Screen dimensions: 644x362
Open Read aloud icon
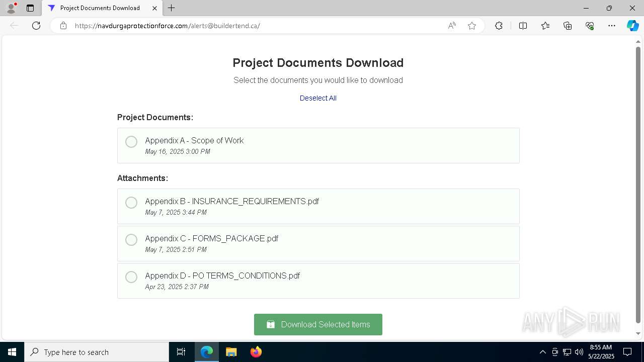452,26
